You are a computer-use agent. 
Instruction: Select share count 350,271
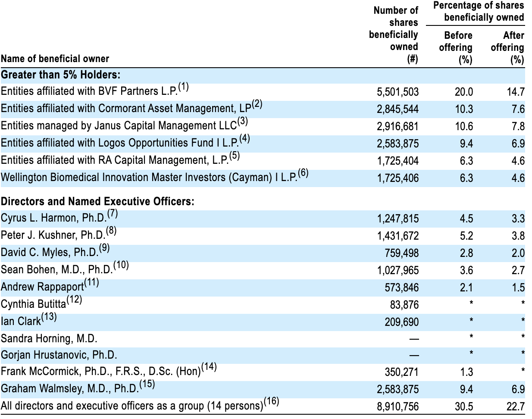point(401,372)
